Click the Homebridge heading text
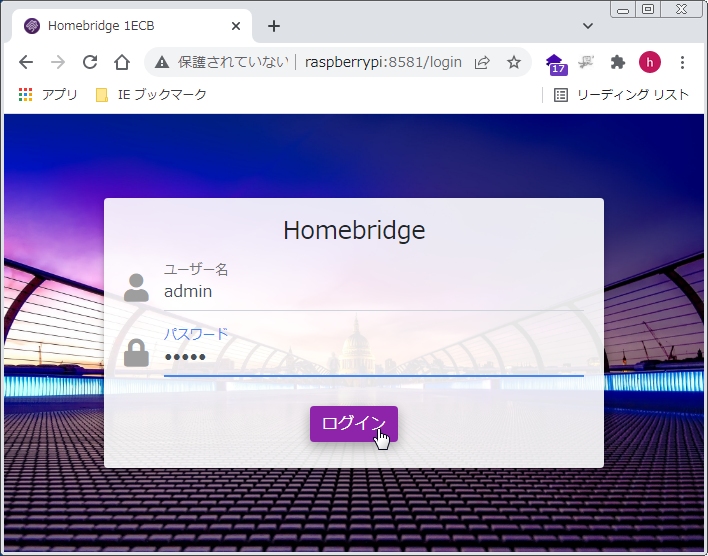The width and height of the screenshot is (708, 556). click(354, 230)
